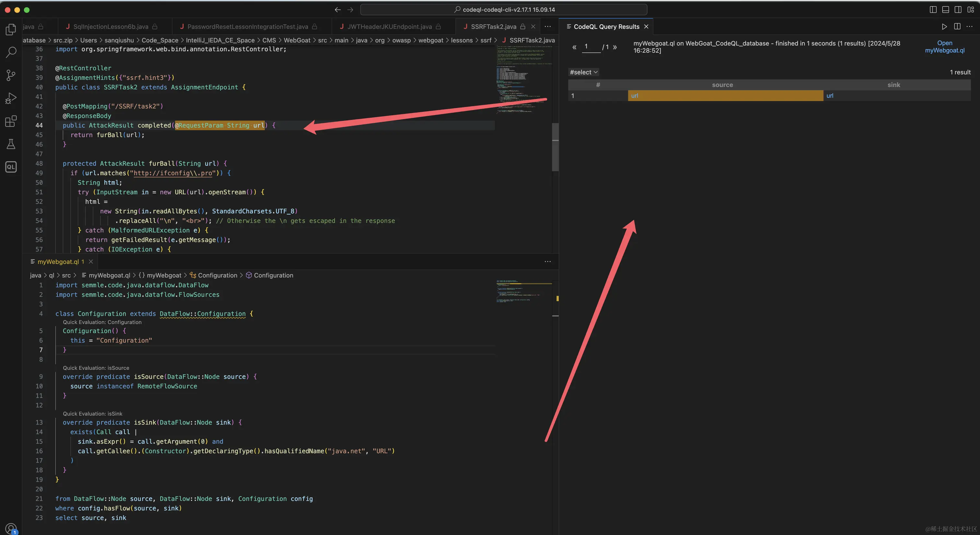Open the command center search box
Screen dimensions: 980x535
(504, 9)
